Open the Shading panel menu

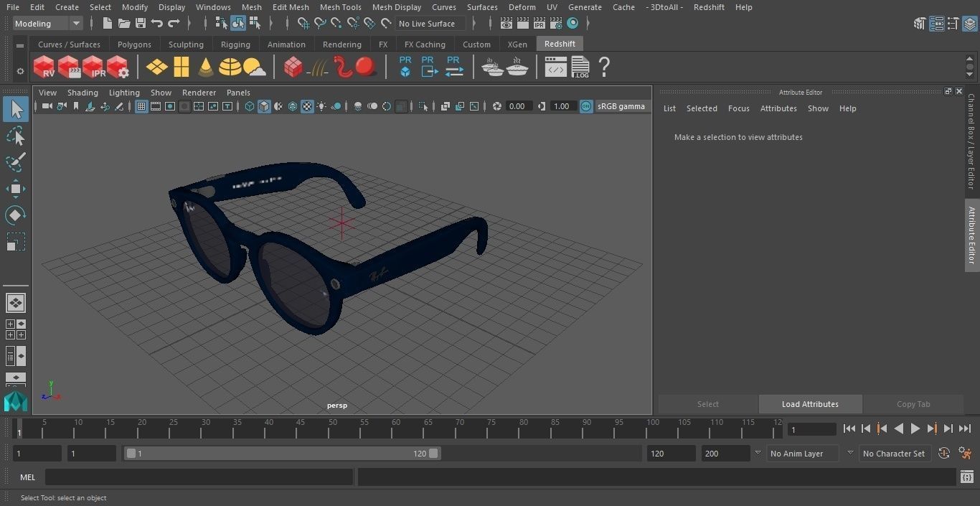tap(83, 93)
